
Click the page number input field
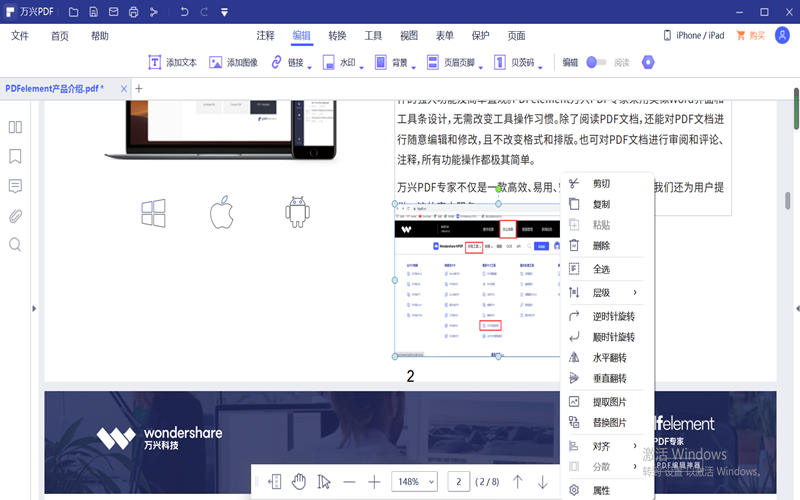click(x=459, y=482)
